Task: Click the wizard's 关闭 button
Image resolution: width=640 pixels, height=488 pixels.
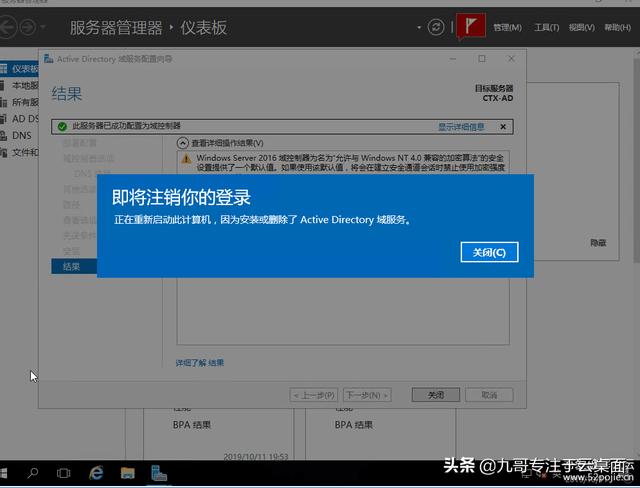Action: (436, 395)
